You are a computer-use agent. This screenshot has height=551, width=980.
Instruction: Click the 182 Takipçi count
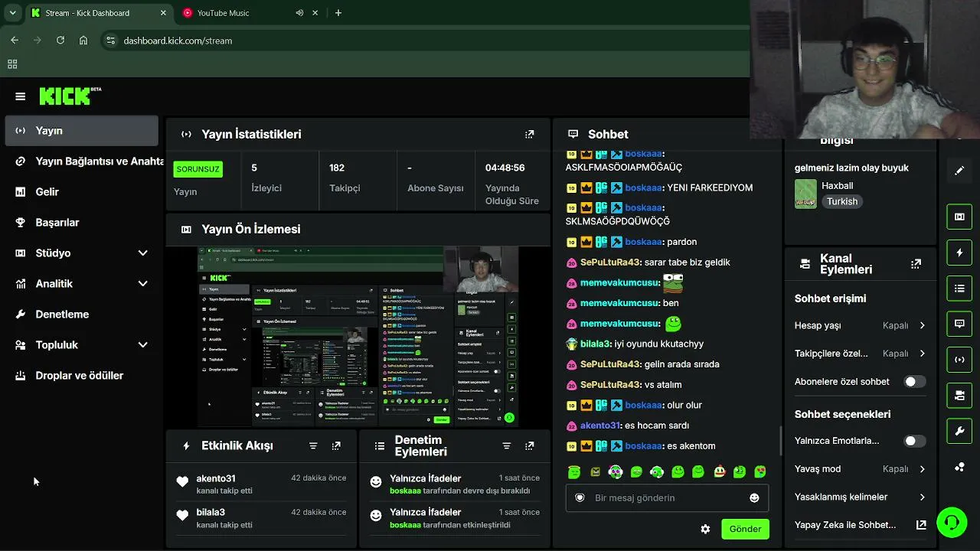point(337,168)
